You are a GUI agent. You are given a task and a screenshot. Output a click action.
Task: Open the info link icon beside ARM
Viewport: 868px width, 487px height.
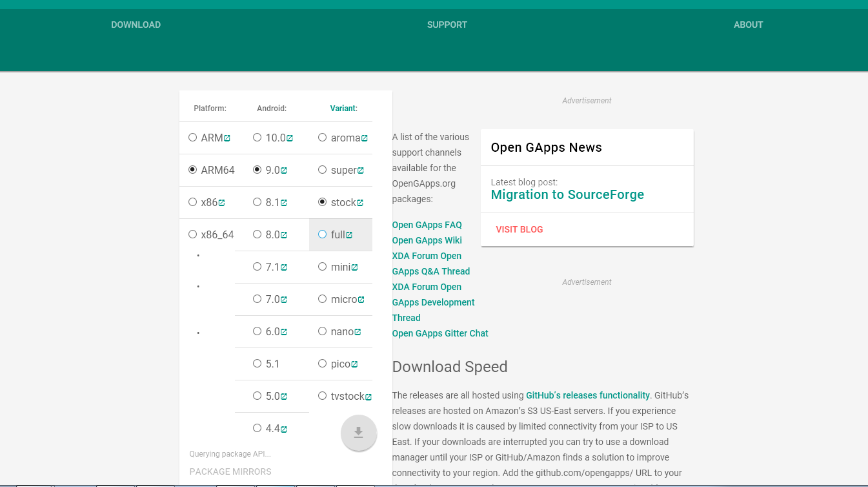click(227, 138)
